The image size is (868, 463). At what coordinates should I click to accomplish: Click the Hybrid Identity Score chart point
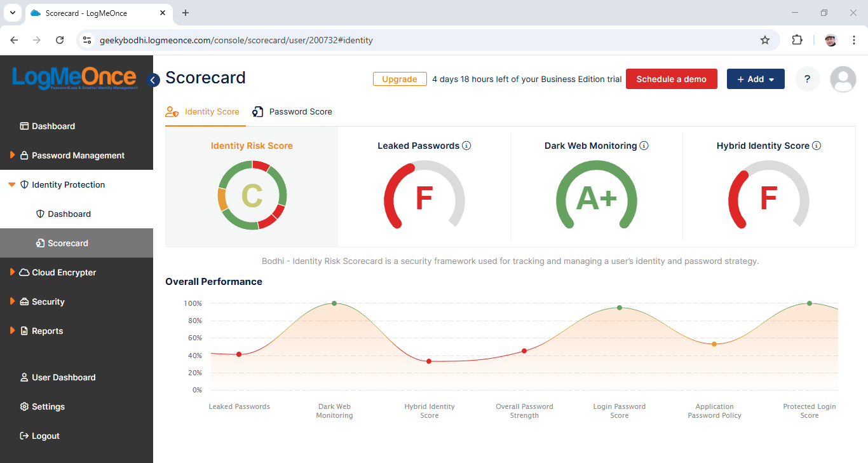(x=429, y=361)
